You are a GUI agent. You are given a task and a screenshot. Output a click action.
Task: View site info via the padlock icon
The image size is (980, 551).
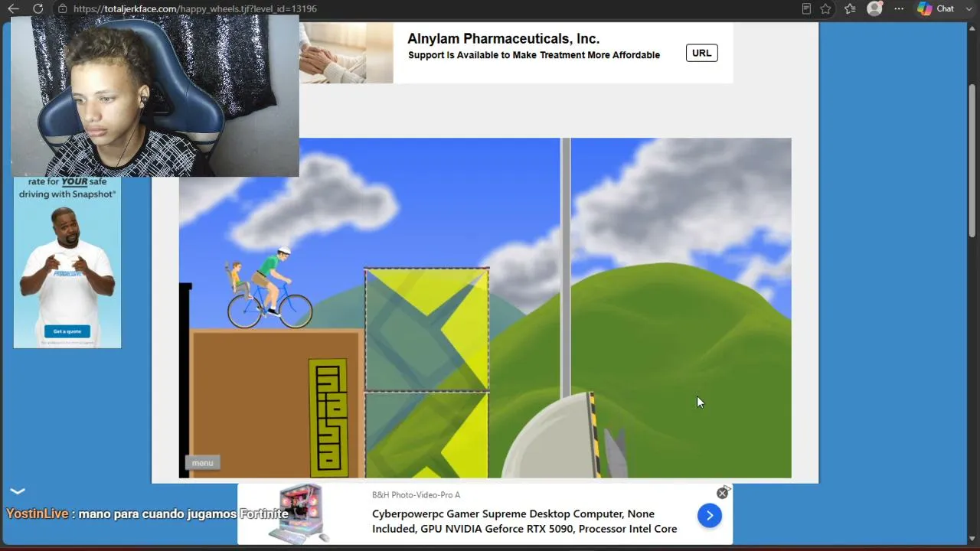point(63,8)
